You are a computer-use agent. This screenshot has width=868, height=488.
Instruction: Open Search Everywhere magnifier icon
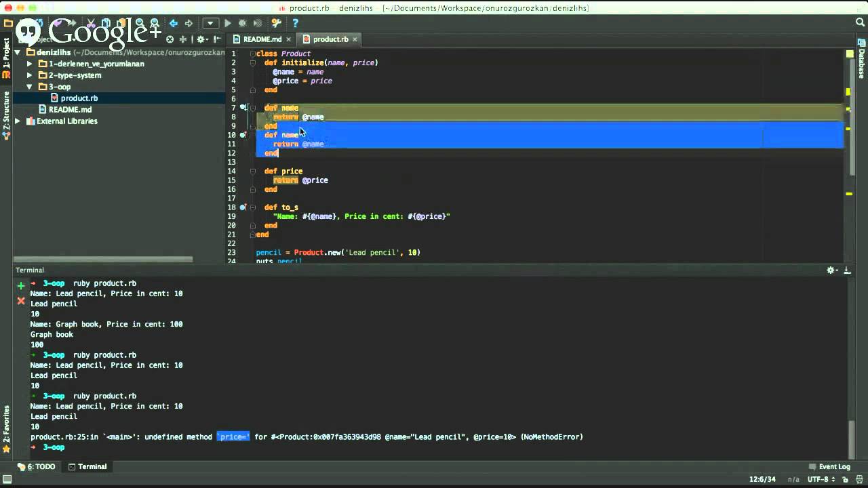click(x=860, y=23)
